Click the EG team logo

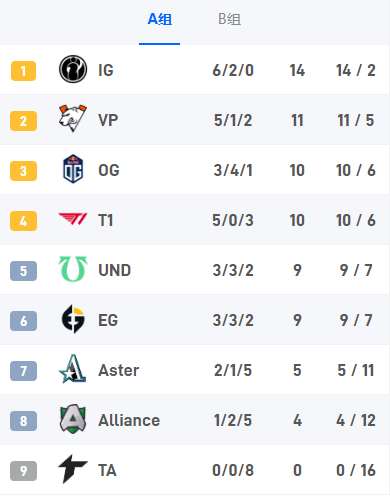pyautogui.click(x=73, y=319)
